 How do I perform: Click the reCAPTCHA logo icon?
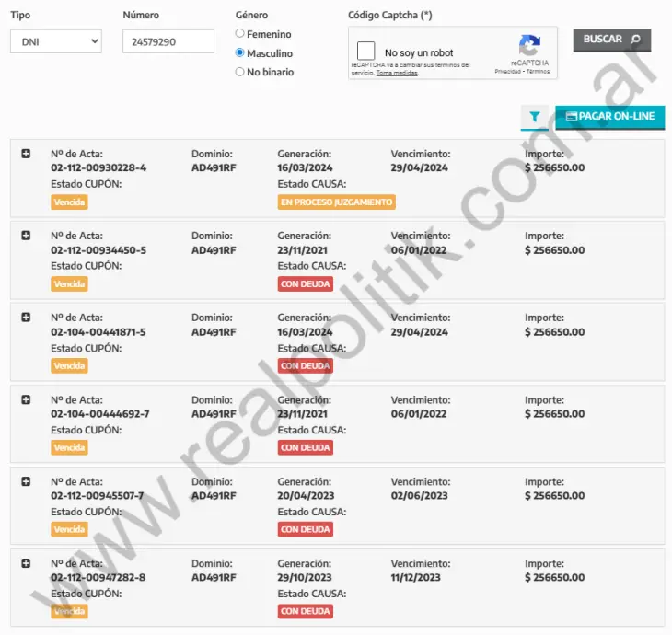tap(529, 46)
